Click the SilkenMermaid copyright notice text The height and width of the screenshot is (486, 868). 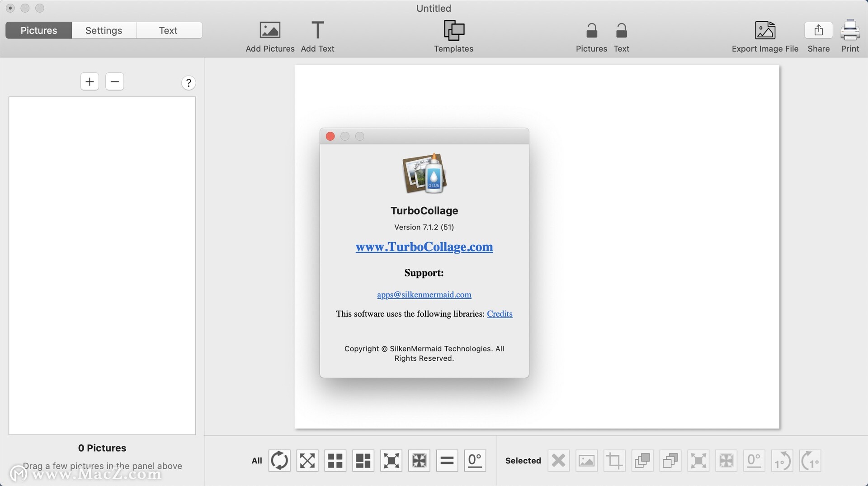point(424,353)
